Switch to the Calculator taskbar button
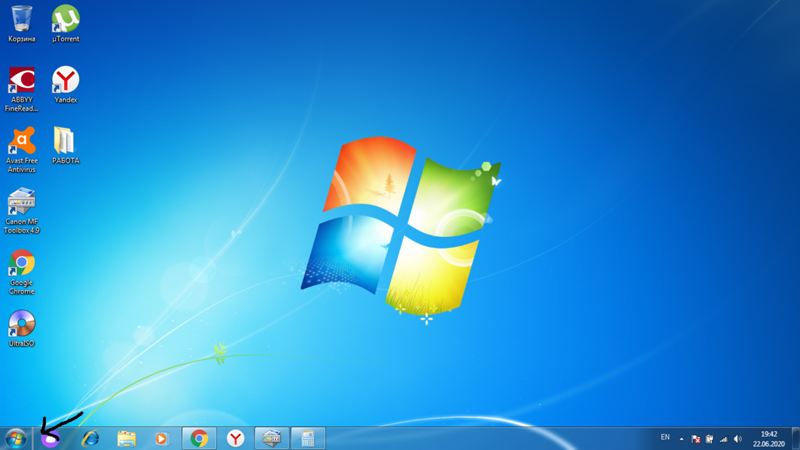 point(308,438)
